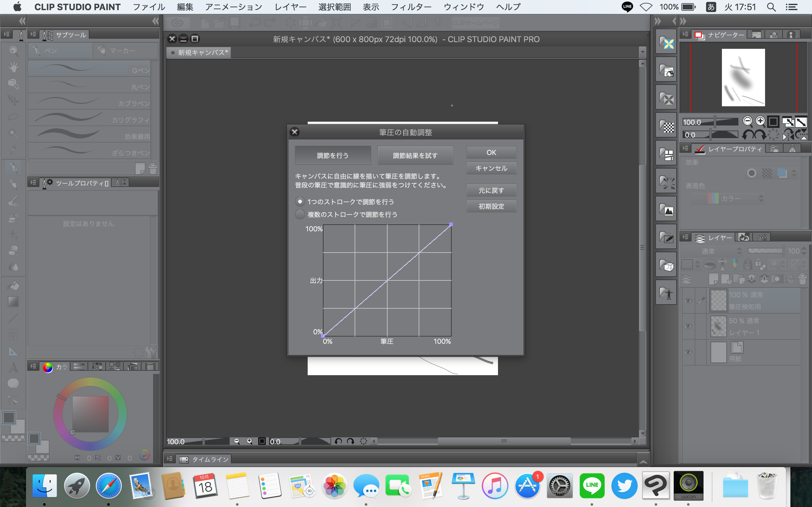The image size is (812, 507).
Task: Select 1つのストロークで調節を行う radio option
Action: (300, 202)
